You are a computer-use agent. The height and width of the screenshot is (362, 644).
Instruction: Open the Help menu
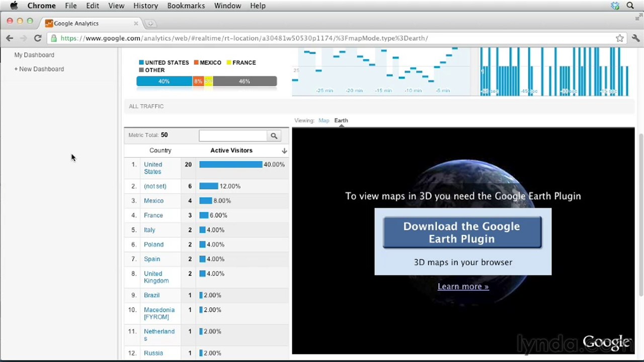pyautogui.click(x=258, y=6)
